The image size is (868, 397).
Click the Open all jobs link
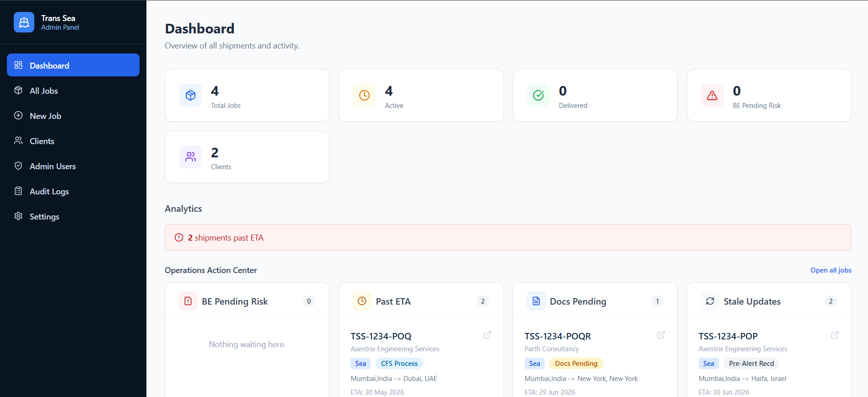pyautogui.click(x=831, y=270)
